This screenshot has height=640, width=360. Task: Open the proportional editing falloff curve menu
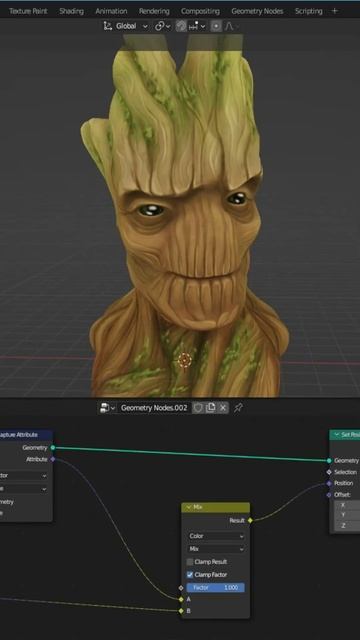(x=231, y=26)
